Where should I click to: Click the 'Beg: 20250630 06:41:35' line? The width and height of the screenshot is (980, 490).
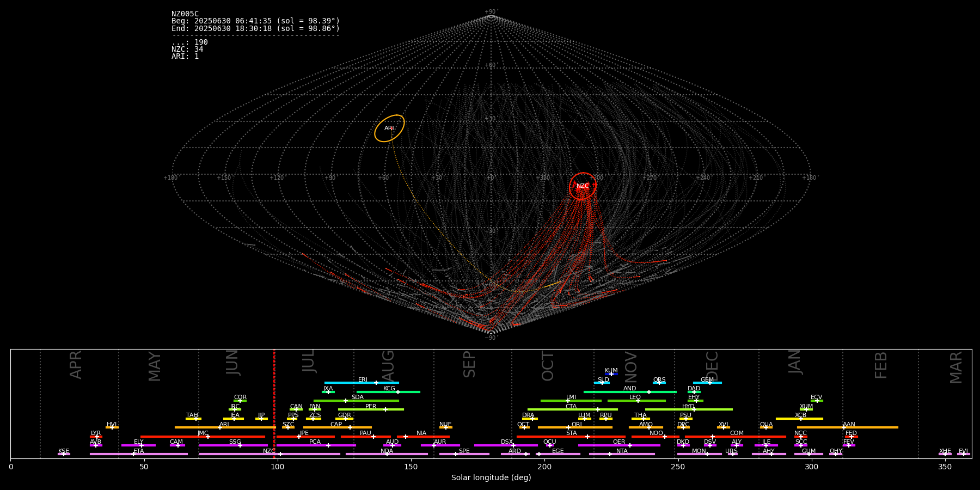255,21
